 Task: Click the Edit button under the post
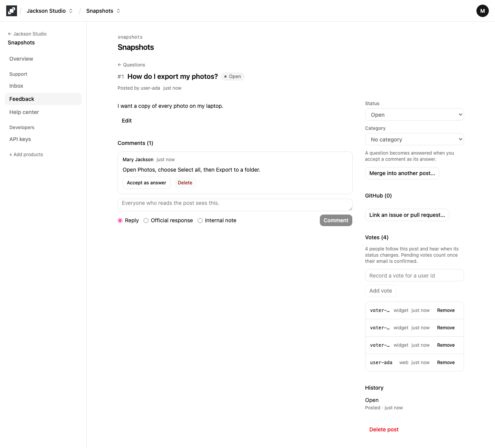pos(127,121)
